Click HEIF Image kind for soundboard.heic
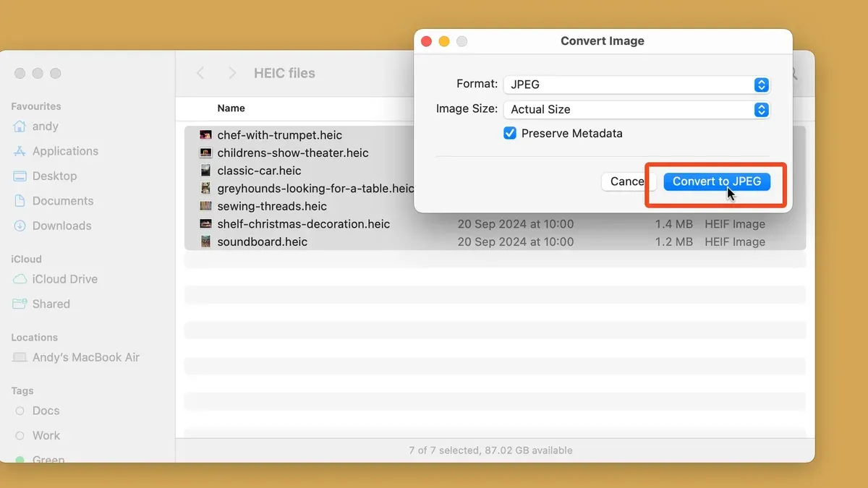868x488 pixels. pos(735,242)
